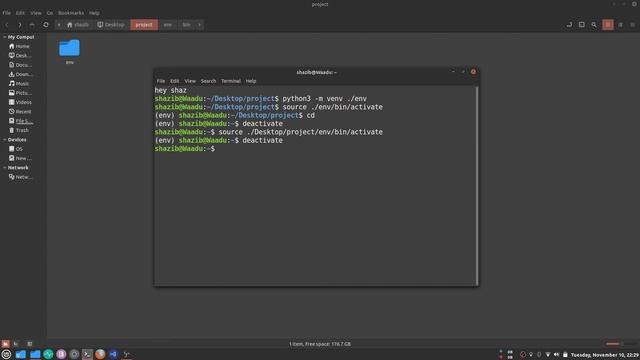Viewport: 640px width, 360px height.
Task: Go up to the parent folder
Action: point(32,25)
